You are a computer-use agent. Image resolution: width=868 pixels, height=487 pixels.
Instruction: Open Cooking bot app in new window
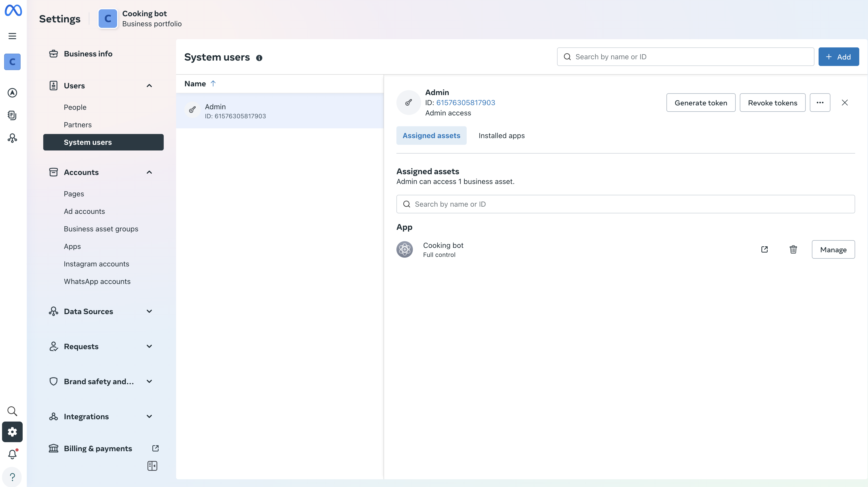765,249
